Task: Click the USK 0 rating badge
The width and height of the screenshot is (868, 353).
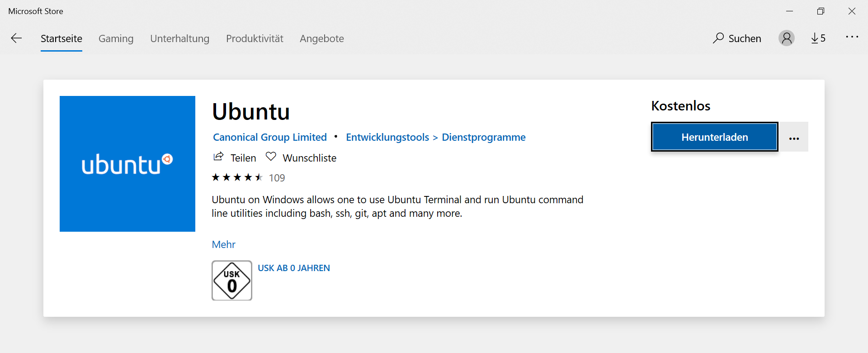Action: pyautogui.click(x=232, y=281)
